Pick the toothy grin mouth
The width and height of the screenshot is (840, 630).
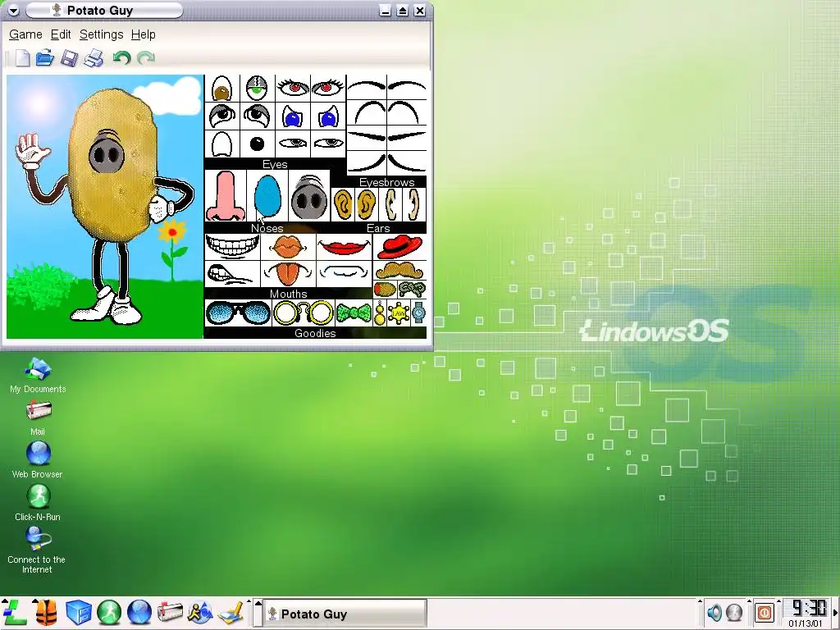click(x=232, y=247)
